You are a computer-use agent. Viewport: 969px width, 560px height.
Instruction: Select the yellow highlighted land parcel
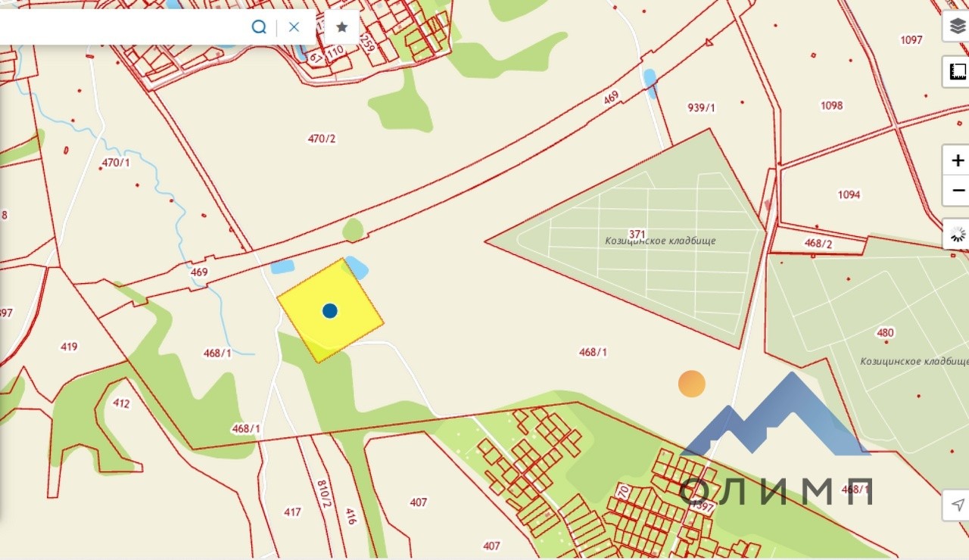330,310
